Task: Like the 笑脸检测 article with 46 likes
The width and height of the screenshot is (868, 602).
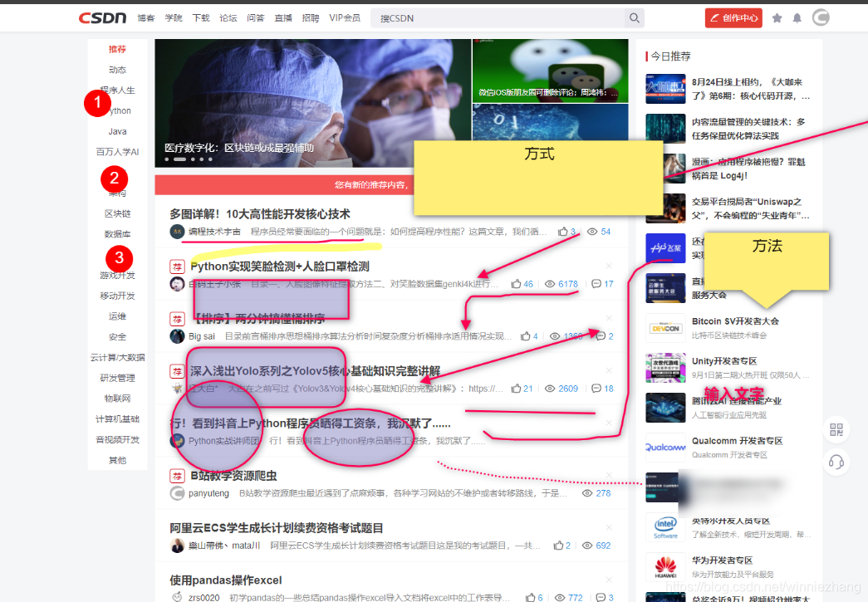Action: (517, 284)
